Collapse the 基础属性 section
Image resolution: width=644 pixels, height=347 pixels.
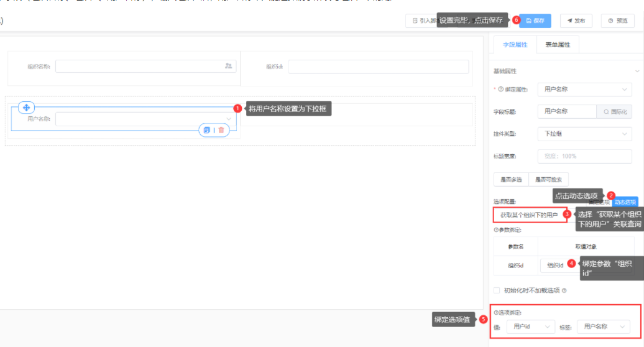pyautogui.click(x=637, y=71)
